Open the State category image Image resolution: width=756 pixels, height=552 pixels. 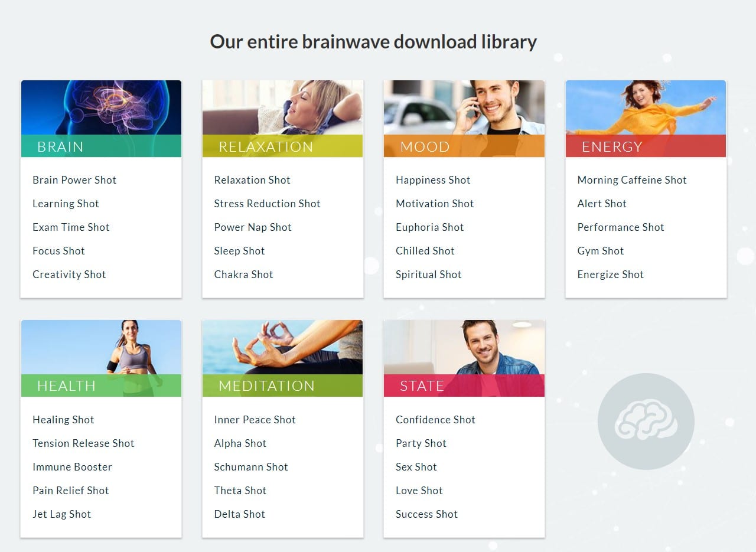464,347
